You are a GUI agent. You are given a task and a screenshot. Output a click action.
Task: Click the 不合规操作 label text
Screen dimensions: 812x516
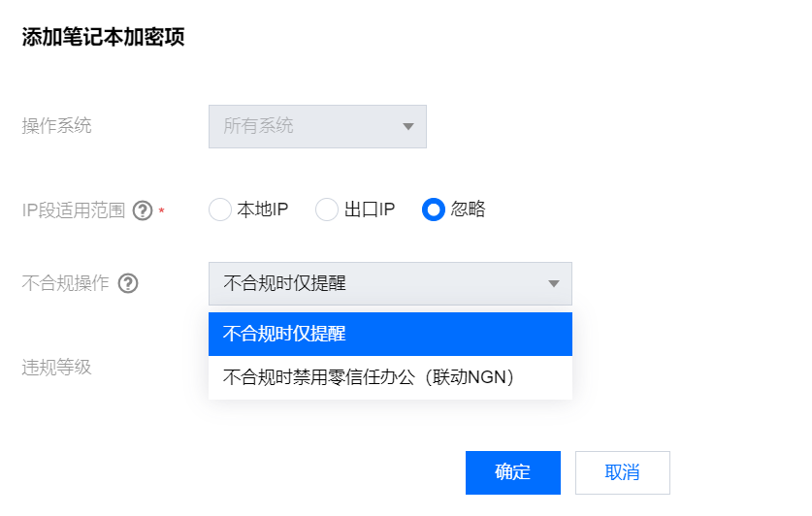point(65,284)
